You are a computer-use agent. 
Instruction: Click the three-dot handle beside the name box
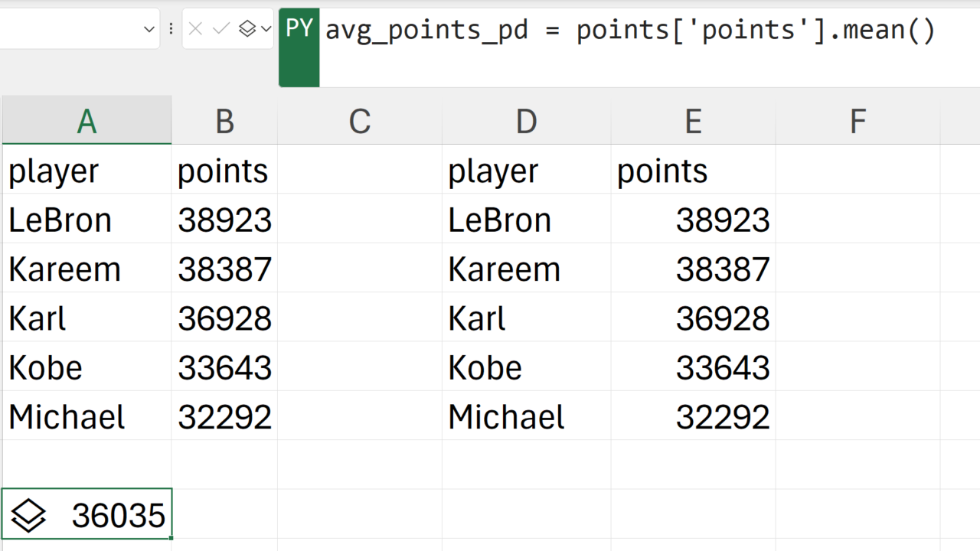point(171,29)
